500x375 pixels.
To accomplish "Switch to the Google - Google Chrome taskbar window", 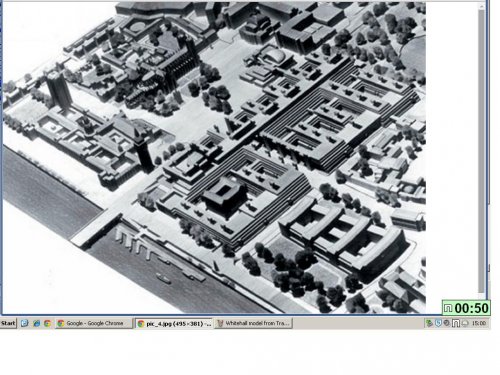I will pyautogui.click(x=94, y=323).
